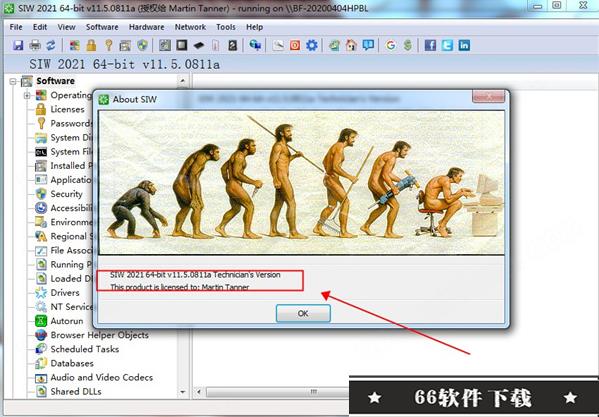Open the Twitter toolbar icon

click(x=447, y=45)
